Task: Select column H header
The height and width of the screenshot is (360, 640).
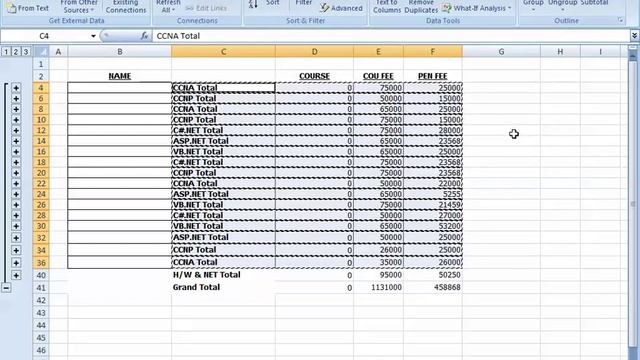Action: pyautogui.click(x=560, y=52)
